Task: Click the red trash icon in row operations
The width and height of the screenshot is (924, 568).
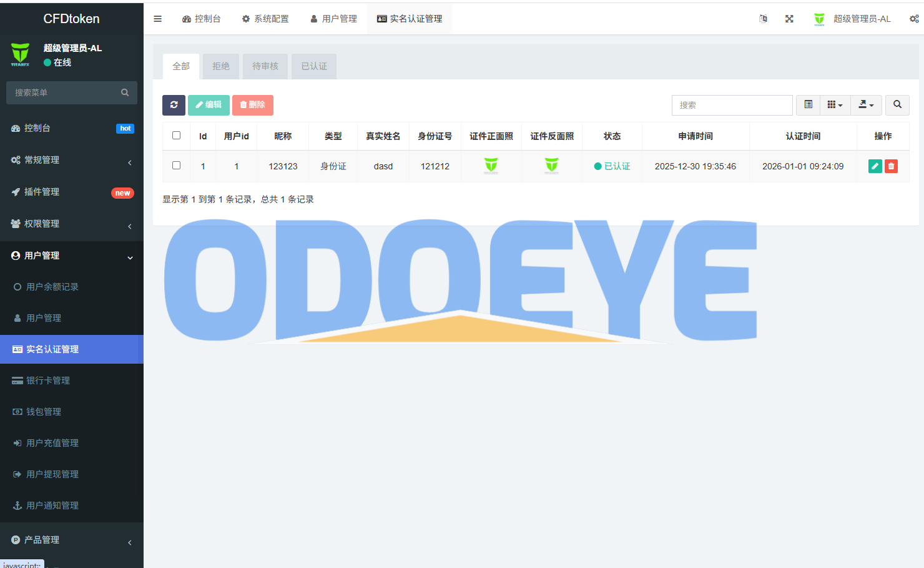Action: coord(891,166)
